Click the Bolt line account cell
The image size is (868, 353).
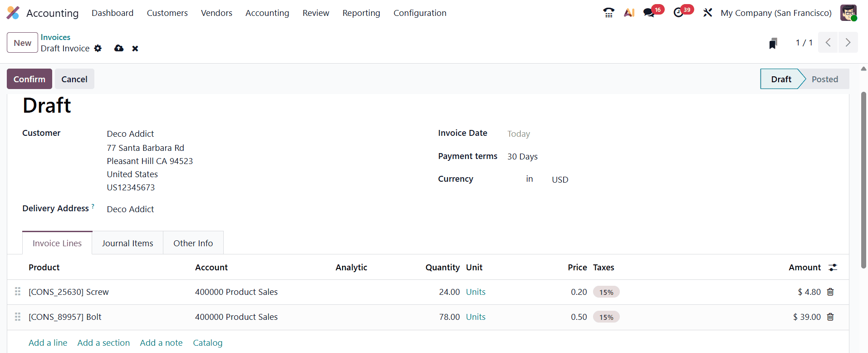[236, 317]
